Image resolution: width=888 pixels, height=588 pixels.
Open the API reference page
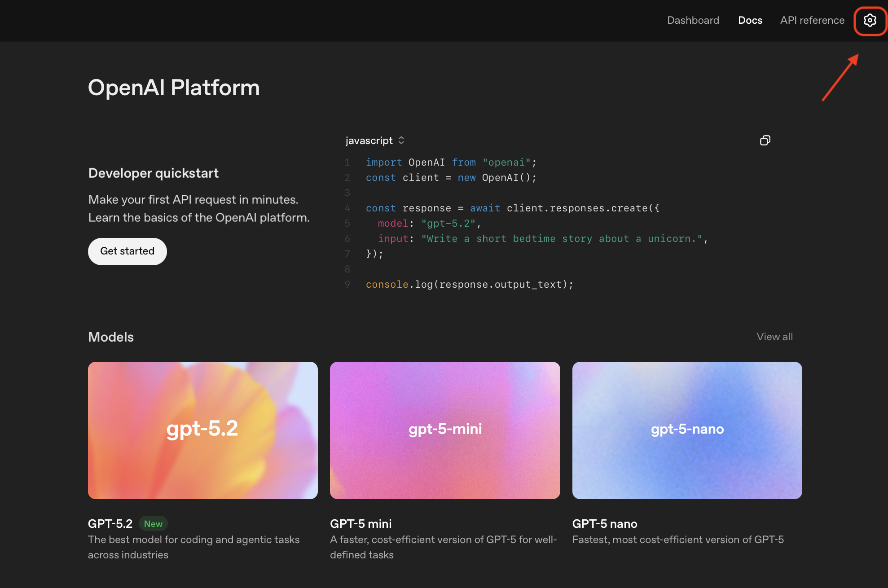point(812,20)
